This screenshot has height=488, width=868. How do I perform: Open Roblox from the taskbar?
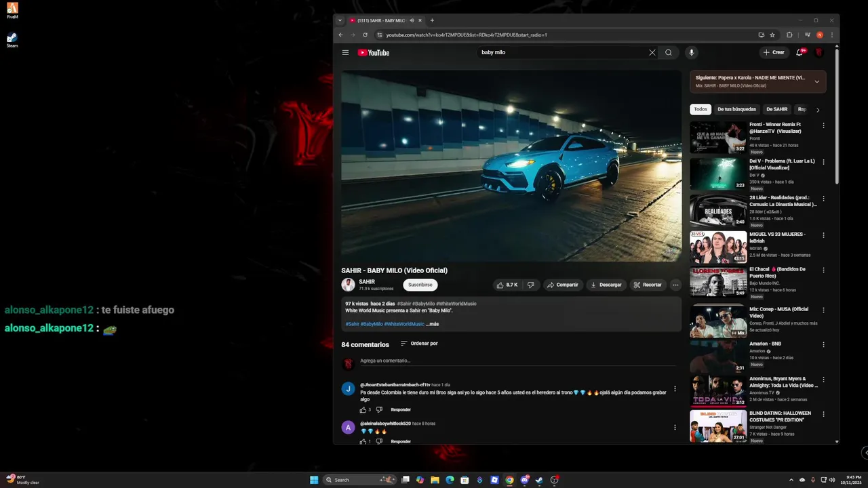tap(494, 480)
